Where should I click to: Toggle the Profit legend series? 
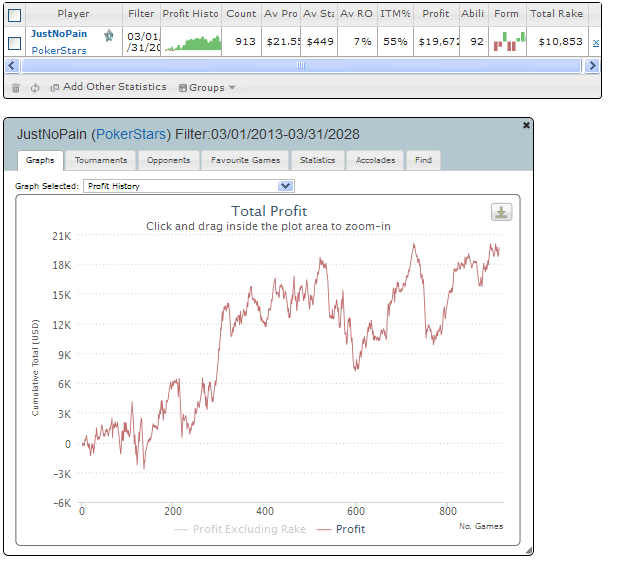click(341, 529)
